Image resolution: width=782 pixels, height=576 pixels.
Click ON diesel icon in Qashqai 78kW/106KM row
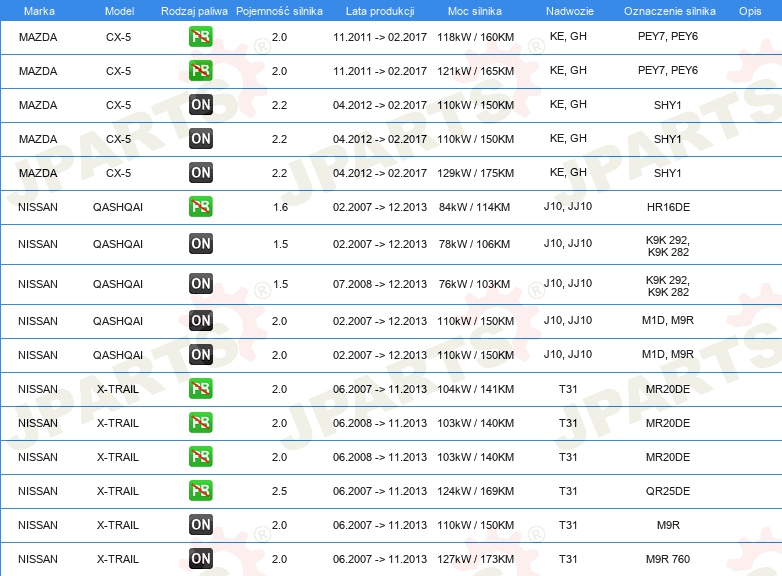click(x=200, y=243)
